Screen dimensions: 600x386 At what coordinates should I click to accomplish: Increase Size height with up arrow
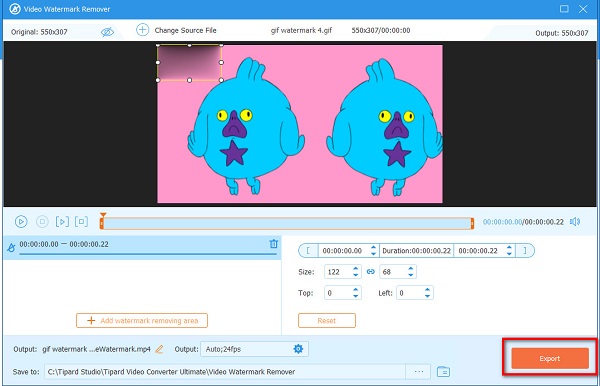411,269
